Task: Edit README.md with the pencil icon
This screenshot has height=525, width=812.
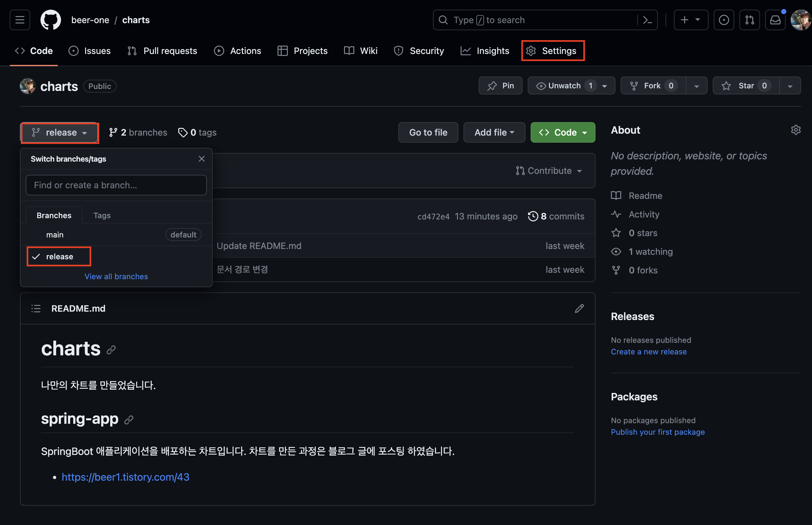Action: click(579, 308)
